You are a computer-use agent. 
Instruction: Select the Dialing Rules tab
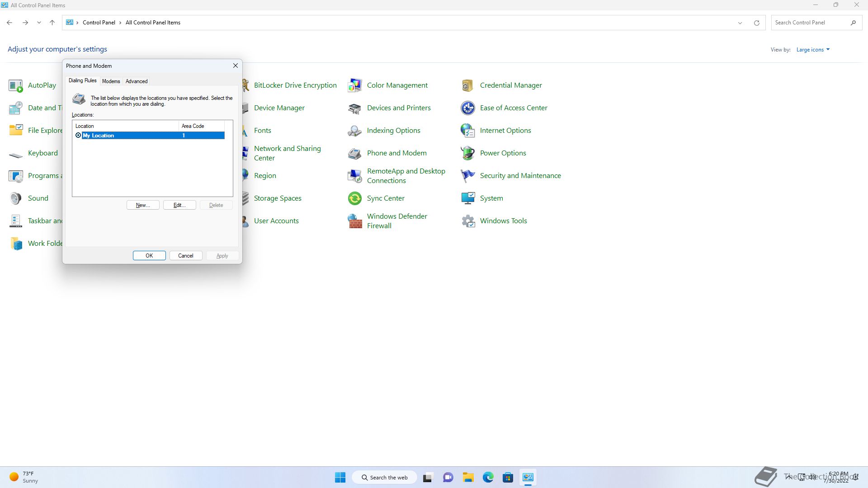click(x=82, y=80)
